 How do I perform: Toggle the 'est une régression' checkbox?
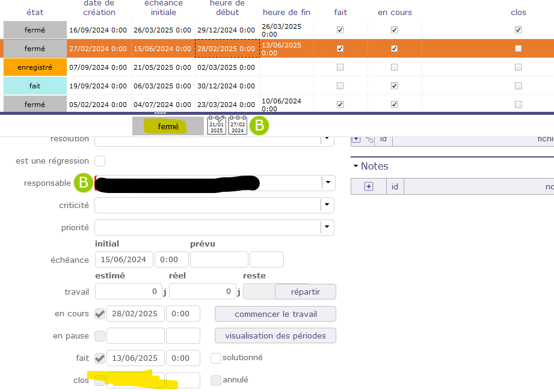pos(100,161)
